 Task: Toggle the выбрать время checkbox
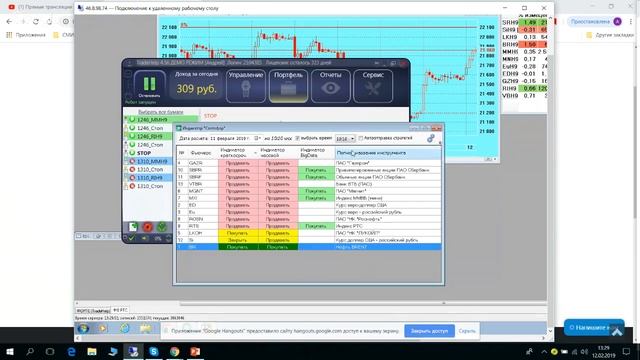click(x=298, y=138)
